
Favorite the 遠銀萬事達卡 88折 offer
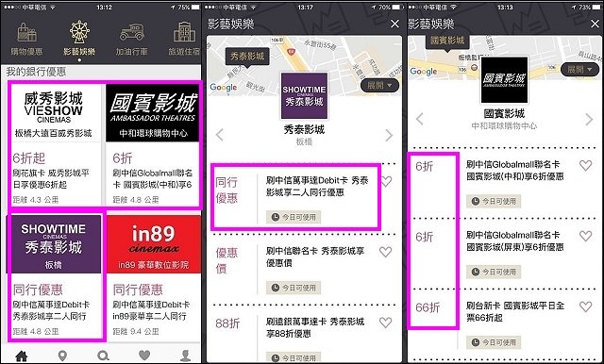point(386,323)
